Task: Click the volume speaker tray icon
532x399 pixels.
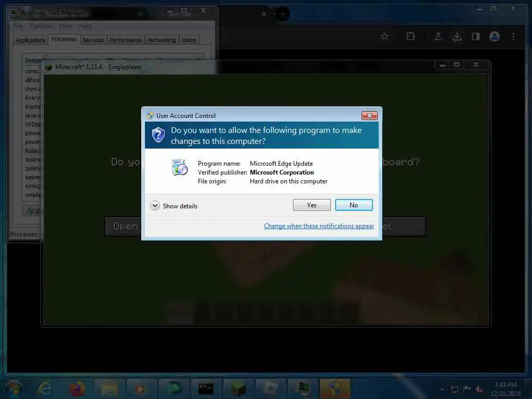Action: (479, 389)
